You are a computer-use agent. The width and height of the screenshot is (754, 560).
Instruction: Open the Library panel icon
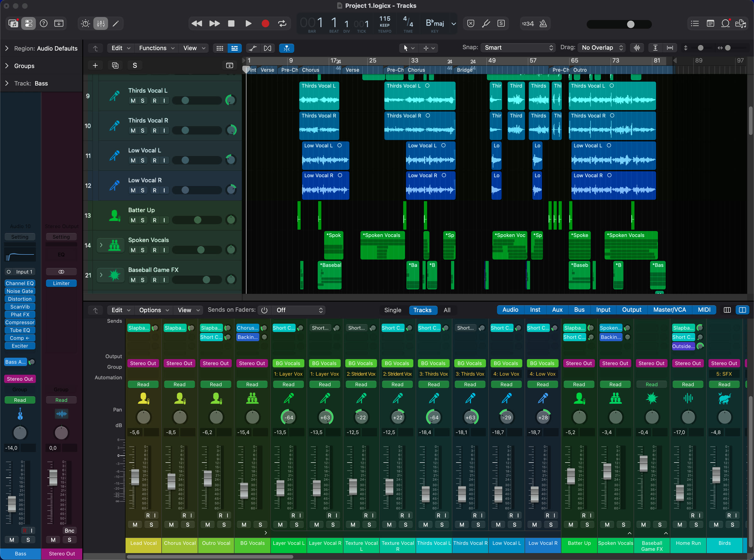click(13, 23)
